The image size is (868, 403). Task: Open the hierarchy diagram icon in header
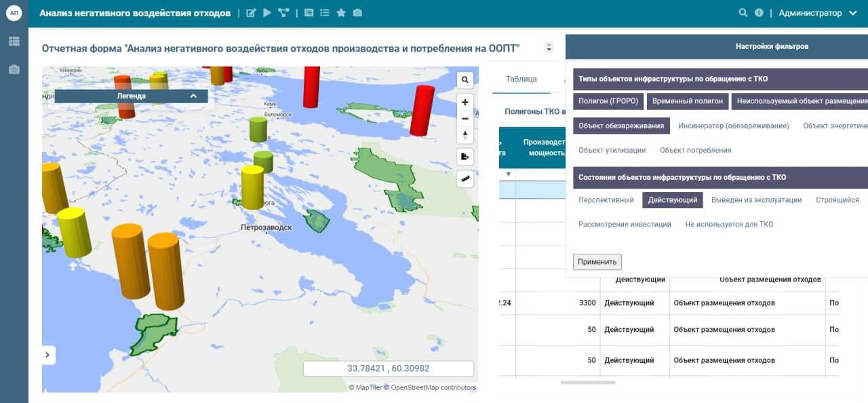pyautogui.click(x=283, y=13)
